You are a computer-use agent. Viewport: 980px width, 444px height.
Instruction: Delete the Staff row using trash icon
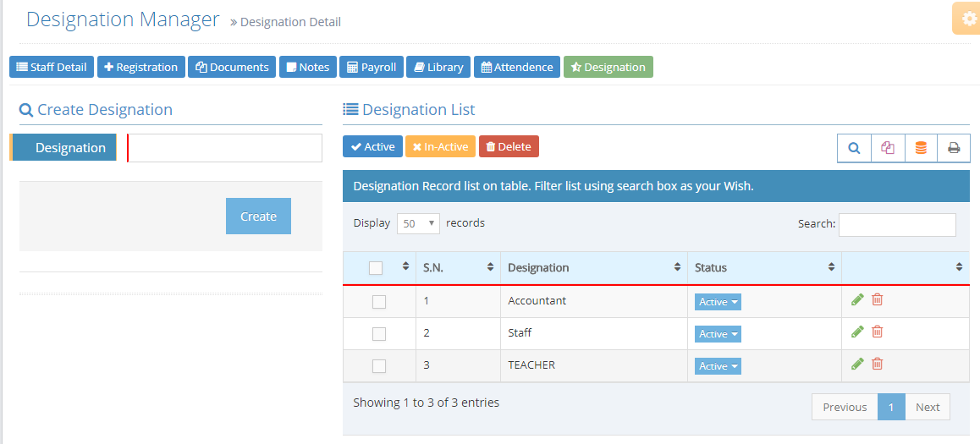click(x=878, y=332)
